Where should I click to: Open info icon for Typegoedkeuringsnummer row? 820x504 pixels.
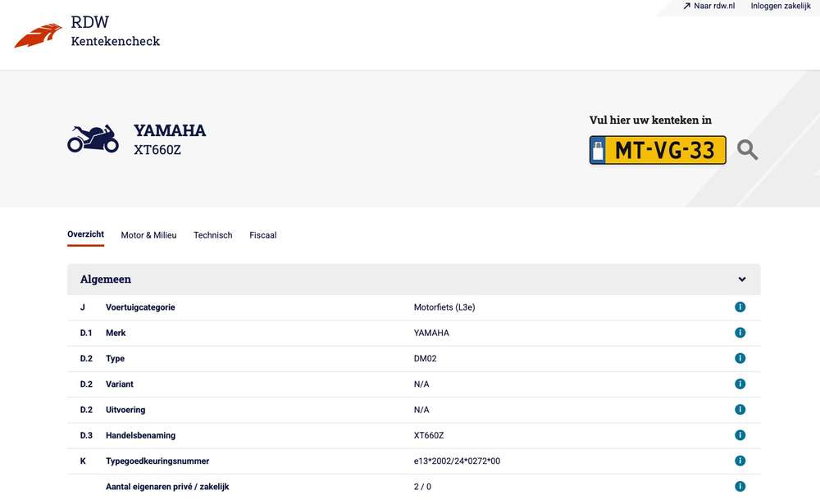tap(740, 461)
